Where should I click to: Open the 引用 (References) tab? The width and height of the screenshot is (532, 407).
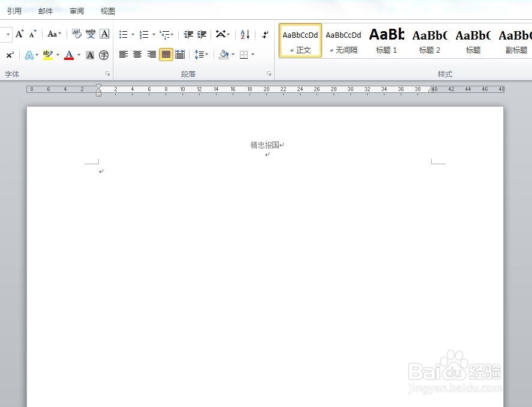[14, 11]
